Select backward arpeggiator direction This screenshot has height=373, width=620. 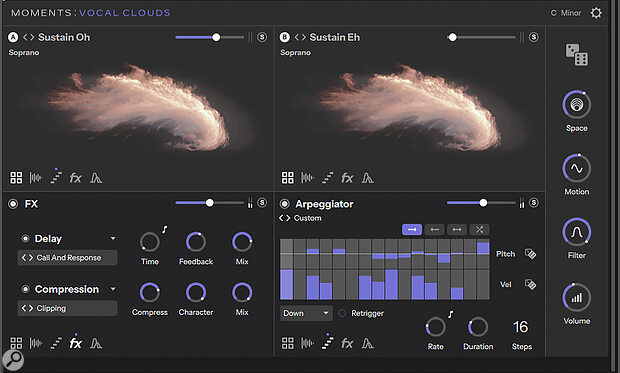435,229
